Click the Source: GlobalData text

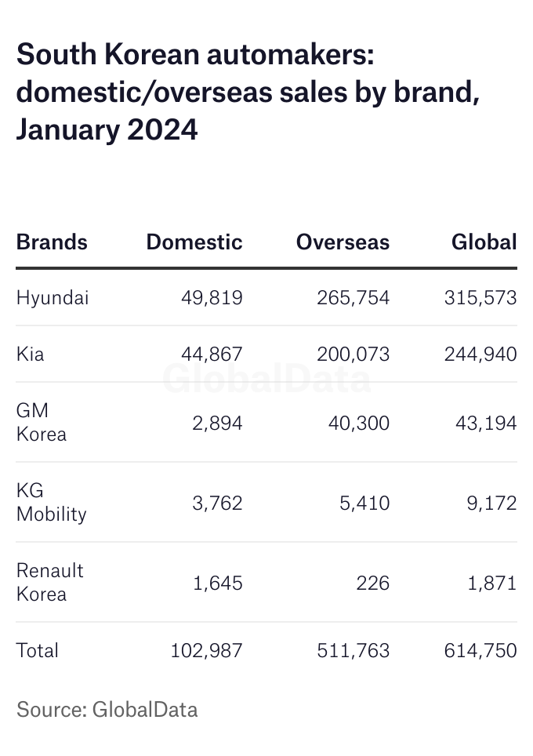pyautogui.click(x=107, y=710)
